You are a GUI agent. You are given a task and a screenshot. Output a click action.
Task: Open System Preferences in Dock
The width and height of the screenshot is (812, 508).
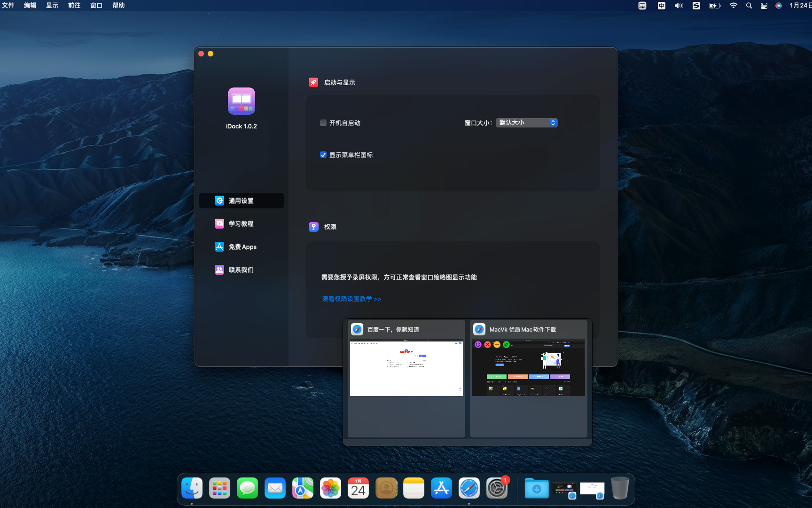pos(497,488)
